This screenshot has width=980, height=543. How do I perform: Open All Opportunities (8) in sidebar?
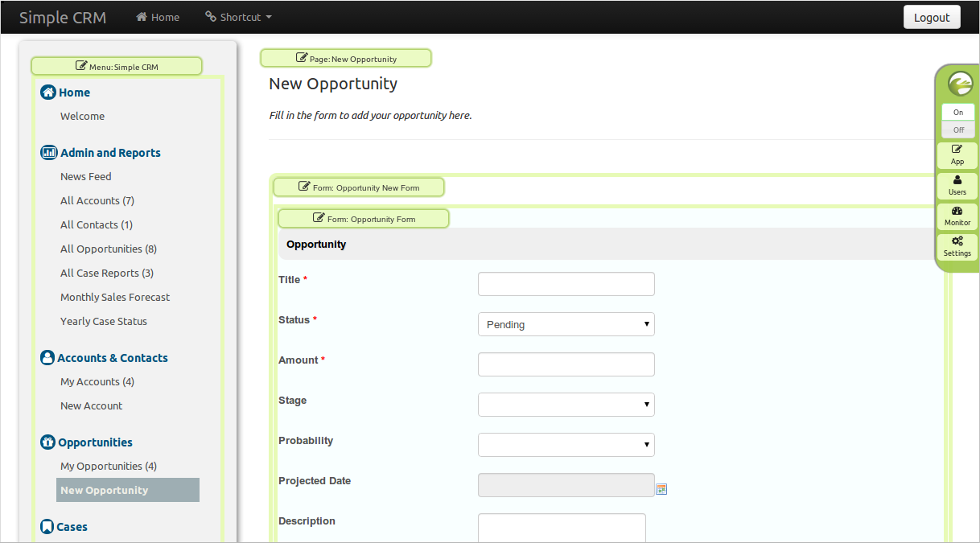pos(109,249)
